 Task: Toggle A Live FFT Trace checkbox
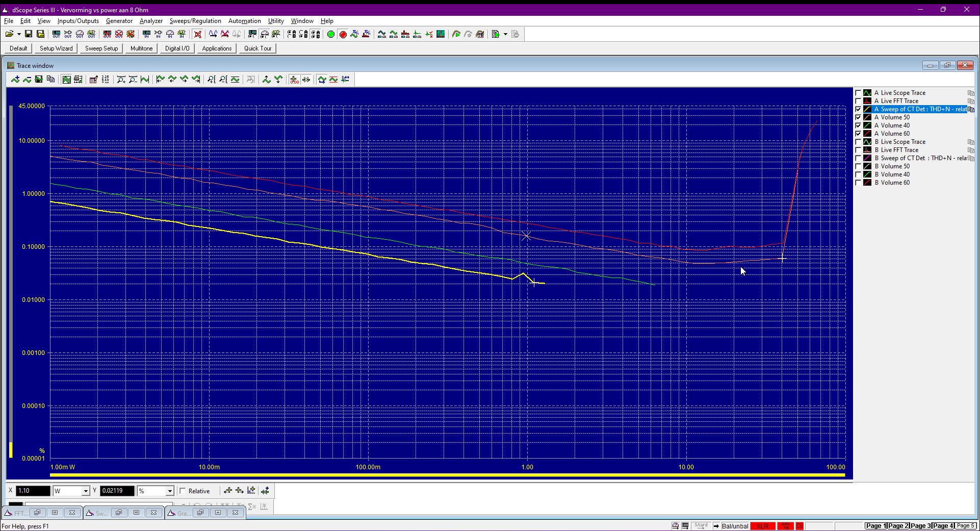click(858, 101)
